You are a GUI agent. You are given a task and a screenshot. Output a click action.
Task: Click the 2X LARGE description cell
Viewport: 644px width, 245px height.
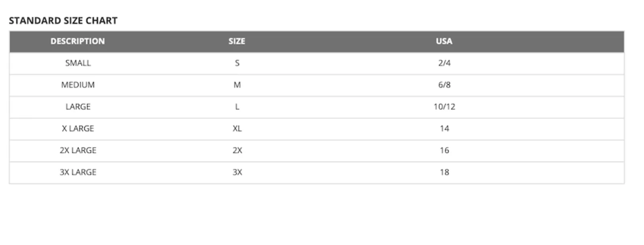pyautogui.click(x=78, y=150)
